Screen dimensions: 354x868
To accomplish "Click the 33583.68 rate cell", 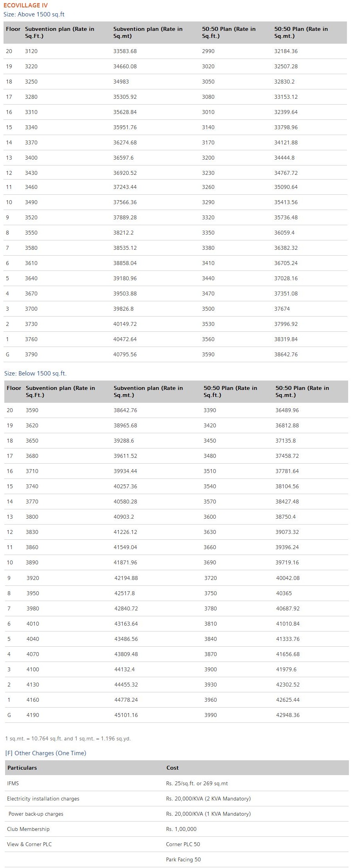I will [x=125, y=51].
